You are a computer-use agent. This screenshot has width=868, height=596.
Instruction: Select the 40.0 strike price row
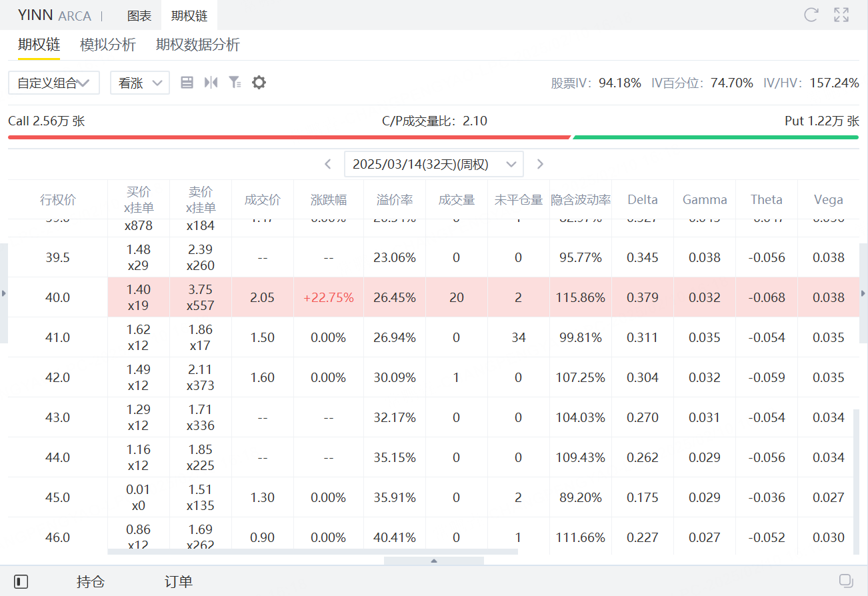click(x=434, y=297)
